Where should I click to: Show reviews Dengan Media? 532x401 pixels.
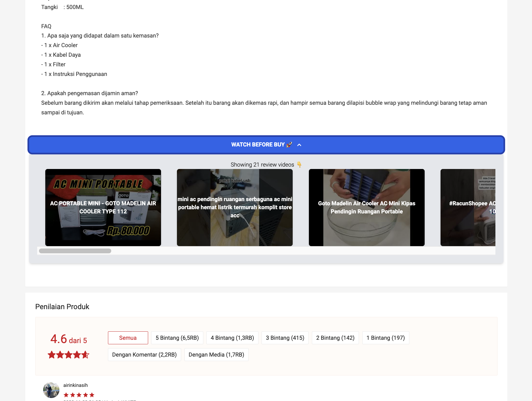point(217,354)
